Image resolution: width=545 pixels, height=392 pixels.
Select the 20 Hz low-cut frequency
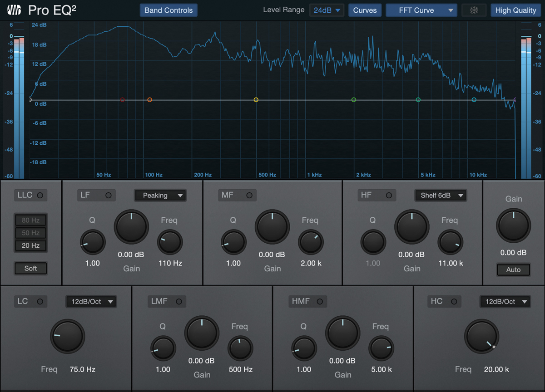[30, 245]
